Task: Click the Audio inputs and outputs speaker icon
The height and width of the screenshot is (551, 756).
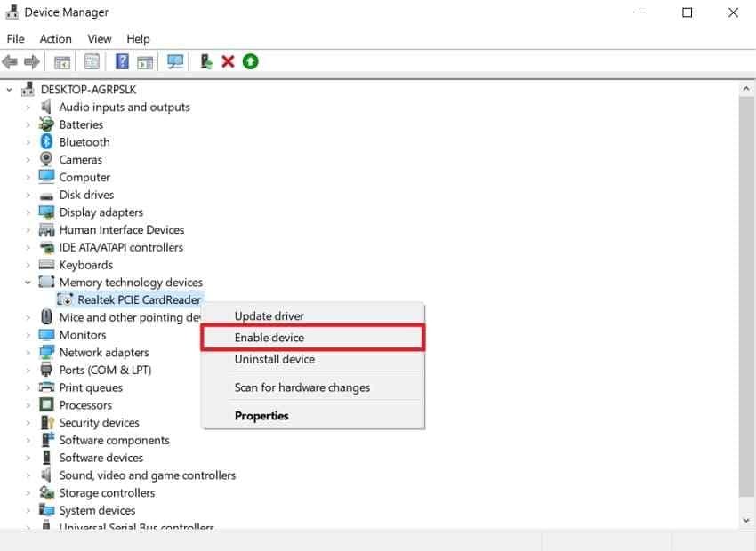Action: [x=46, y=107]
